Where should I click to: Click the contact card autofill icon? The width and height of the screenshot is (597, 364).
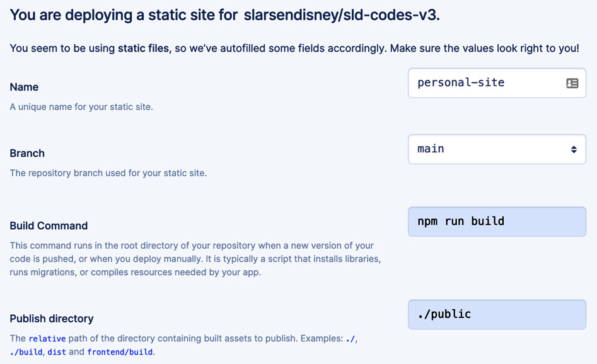click(572, 82)
